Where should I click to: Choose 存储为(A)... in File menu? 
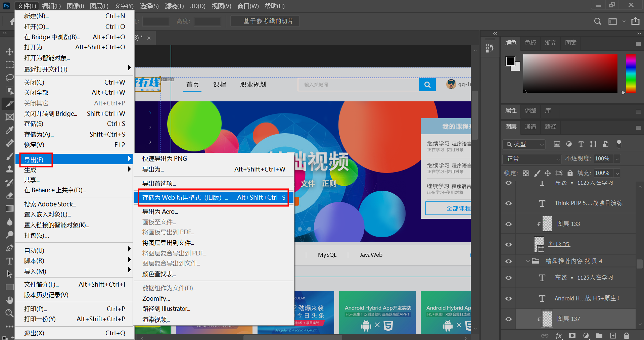click(75, 134)
